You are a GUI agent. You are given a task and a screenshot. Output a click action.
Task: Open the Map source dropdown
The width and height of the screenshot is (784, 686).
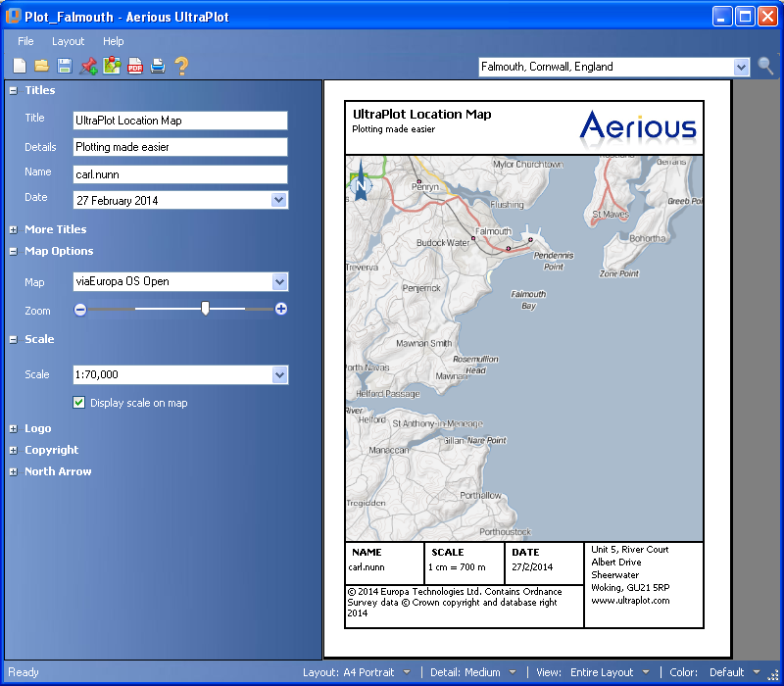[x=280, y=281]
